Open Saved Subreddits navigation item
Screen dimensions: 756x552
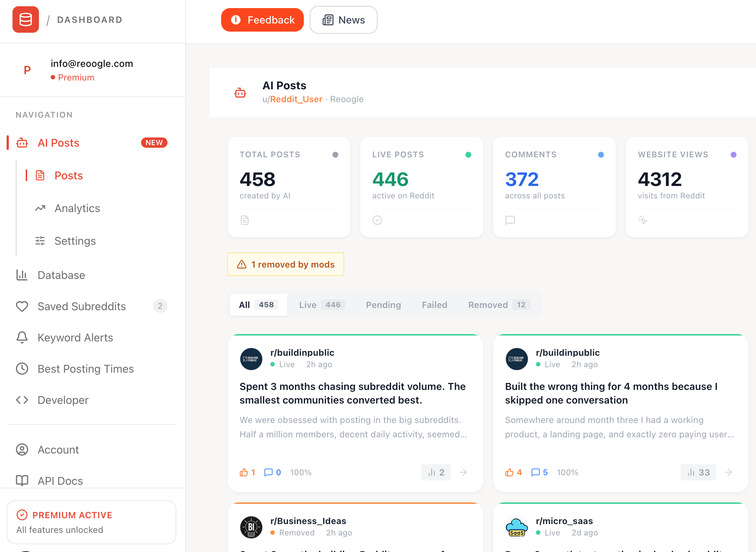(x=82, y=307)
